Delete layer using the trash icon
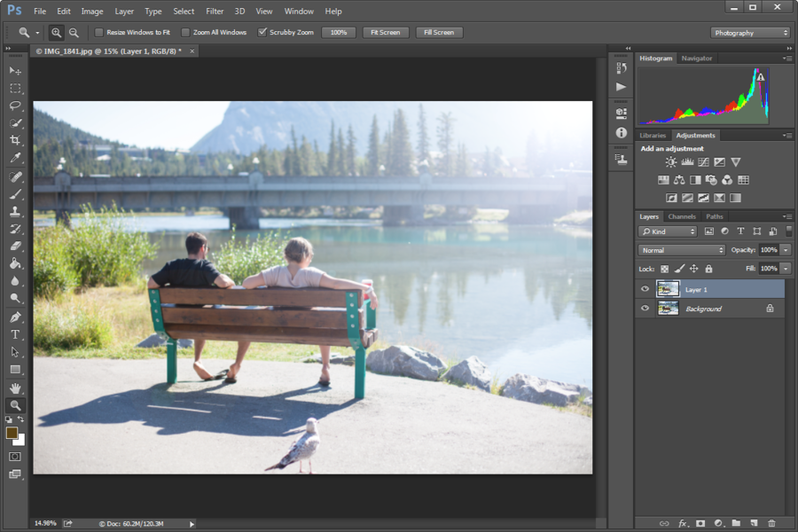Image resolution: width=798 pixels, height=532 pixels. (771, 523)
